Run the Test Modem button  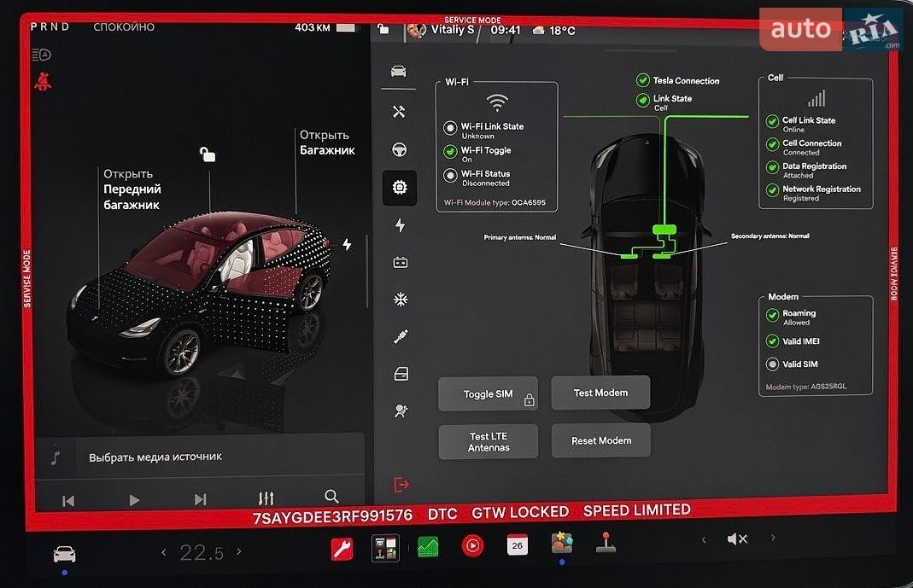(600, 393)
